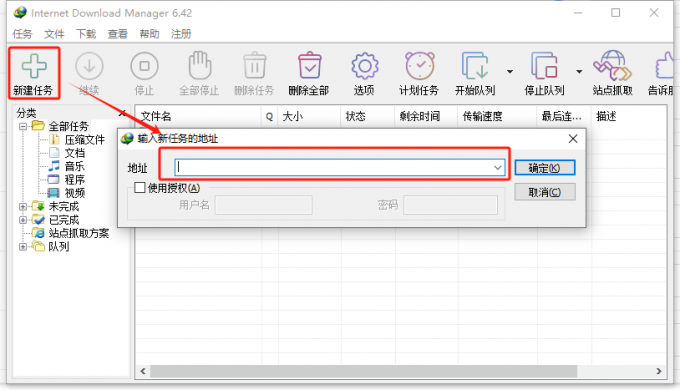Click the horizontal scrollbar left arrow
Screen dimensions: 680x390
(x=143, y=371)
